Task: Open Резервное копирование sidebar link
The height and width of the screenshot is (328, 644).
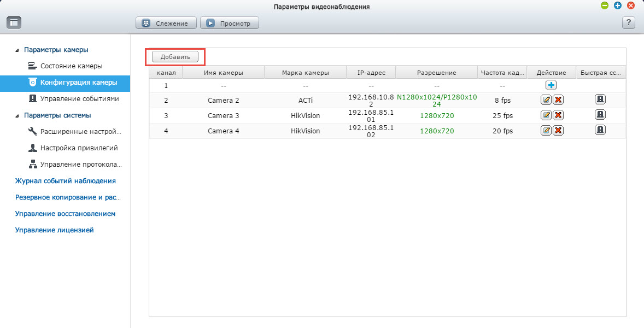Action: [68, 197]
